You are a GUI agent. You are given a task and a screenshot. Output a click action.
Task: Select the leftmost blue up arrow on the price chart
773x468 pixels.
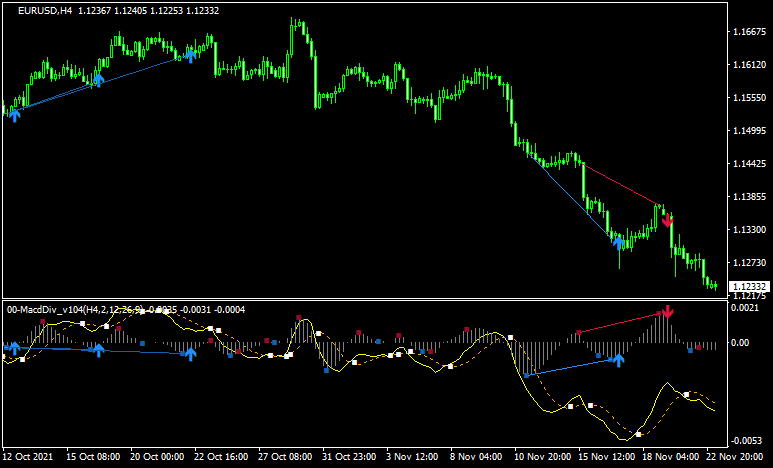(x=14, y=113)
